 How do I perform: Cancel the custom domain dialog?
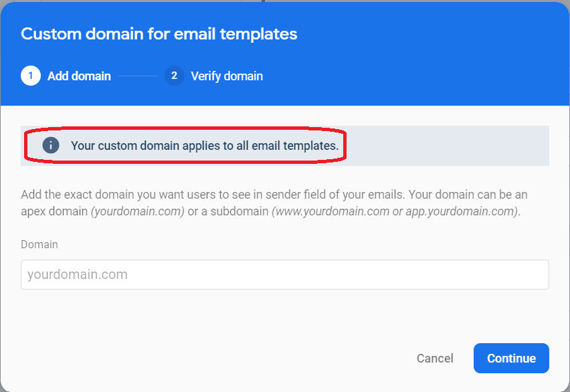(435, 359)
